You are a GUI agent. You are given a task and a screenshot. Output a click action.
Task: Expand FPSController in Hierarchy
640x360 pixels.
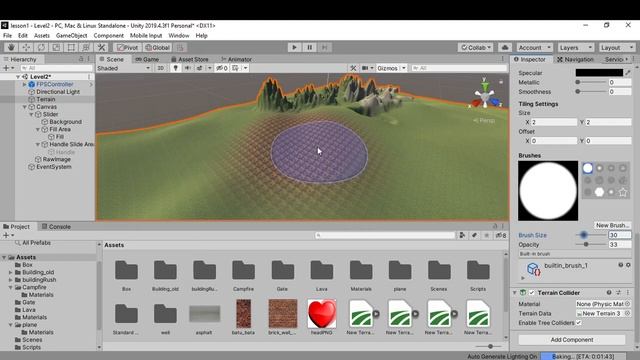[x=24, y=84]
